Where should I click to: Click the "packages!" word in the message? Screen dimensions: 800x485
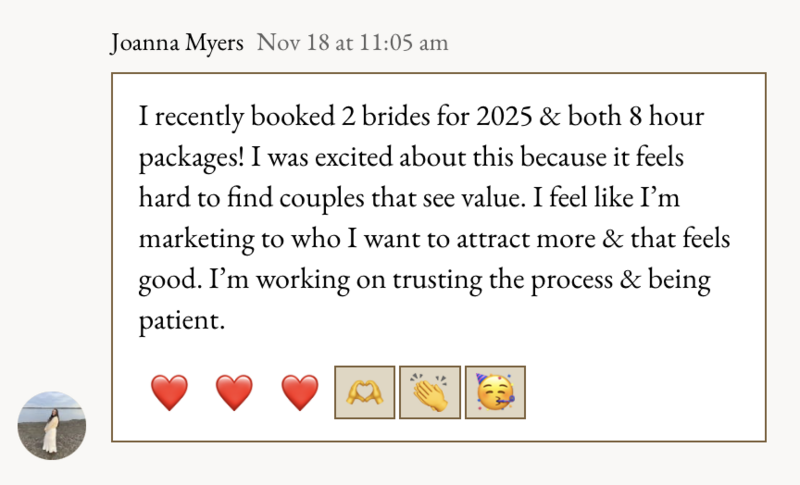coord(192,158)
